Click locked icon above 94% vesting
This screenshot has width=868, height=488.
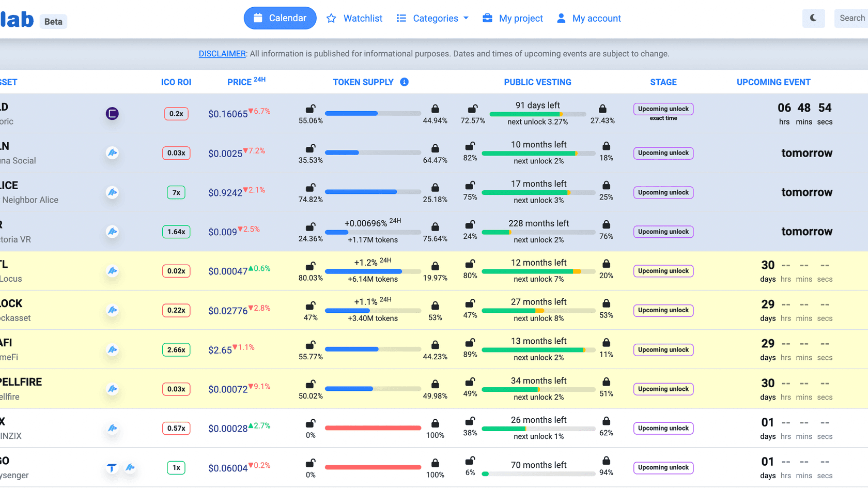click(607, 461)
